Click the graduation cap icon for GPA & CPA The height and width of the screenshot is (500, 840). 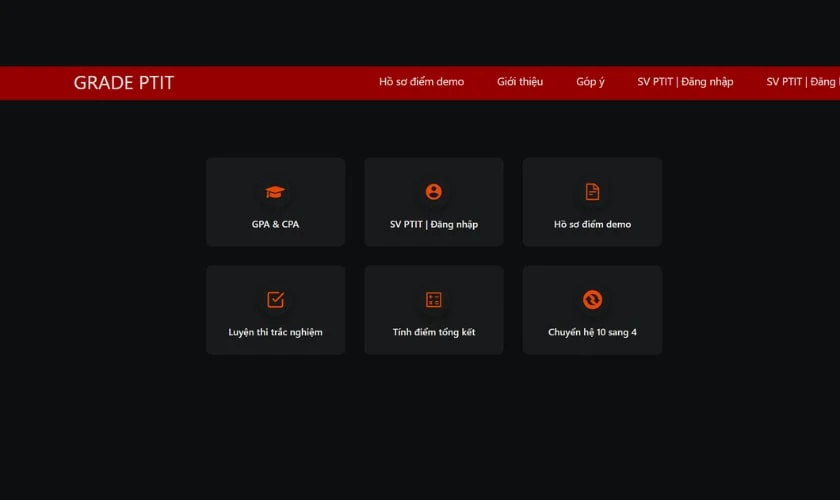point(275,192)
